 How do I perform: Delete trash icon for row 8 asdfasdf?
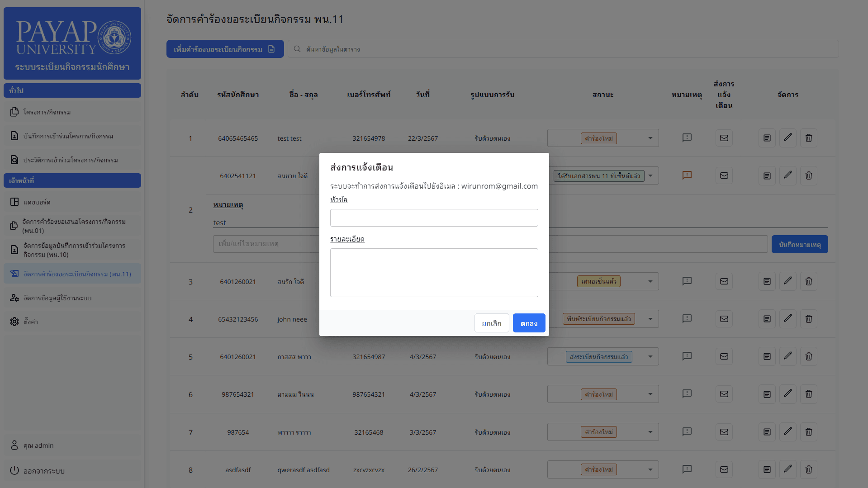(808, 469)
